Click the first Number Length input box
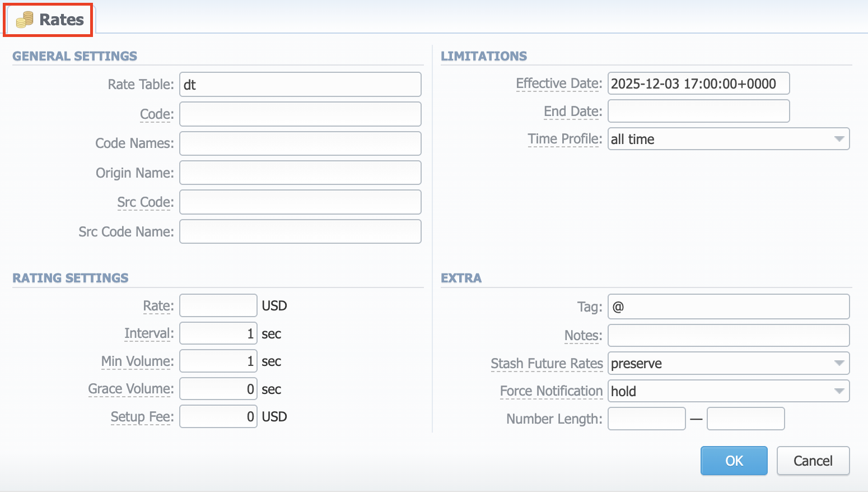This screenshot has width=868, height=492. click(646, 419)
